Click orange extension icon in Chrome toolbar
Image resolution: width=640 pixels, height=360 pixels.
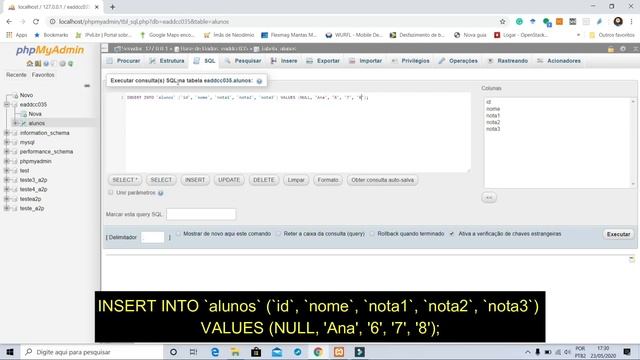(x=560, y=22)
